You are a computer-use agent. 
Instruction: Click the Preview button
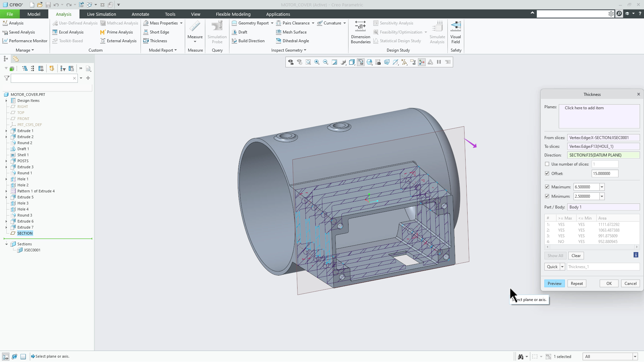pyautogui.click(x=554, y=283)
